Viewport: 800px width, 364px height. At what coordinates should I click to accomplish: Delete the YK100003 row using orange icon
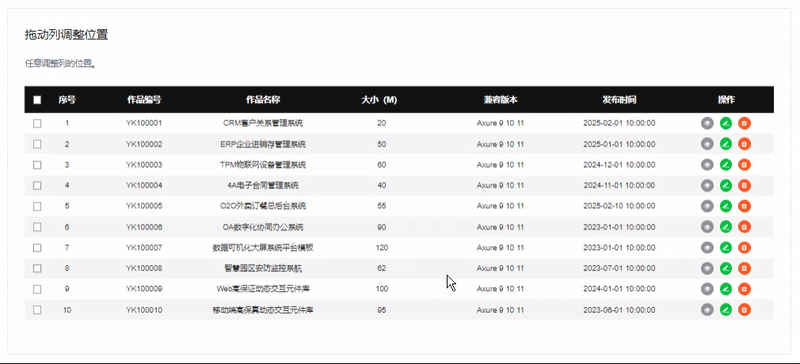pyautogui.click(x=744, y=165)
